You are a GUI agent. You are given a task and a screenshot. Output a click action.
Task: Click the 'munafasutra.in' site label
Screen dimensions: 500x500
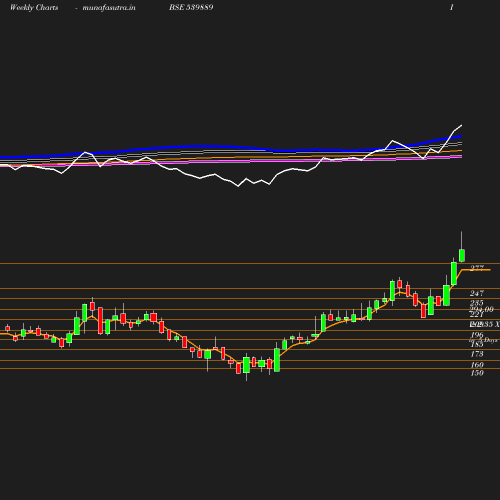point(109,7)
